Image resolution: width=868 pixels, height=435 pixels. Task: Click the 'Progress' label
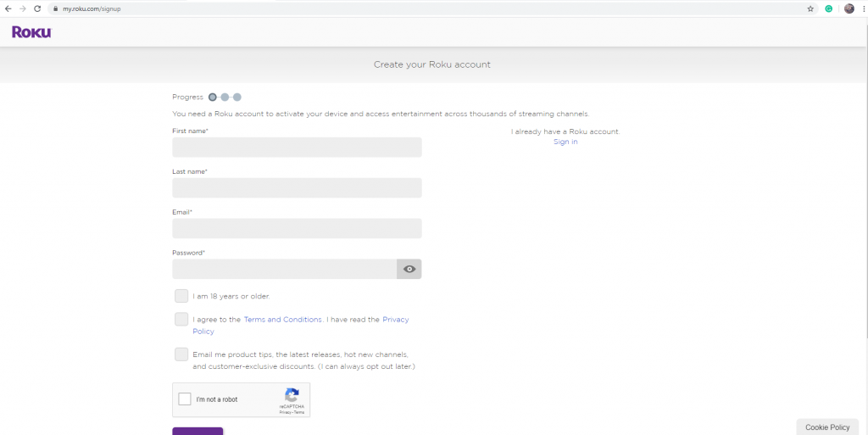click(187, 97)
